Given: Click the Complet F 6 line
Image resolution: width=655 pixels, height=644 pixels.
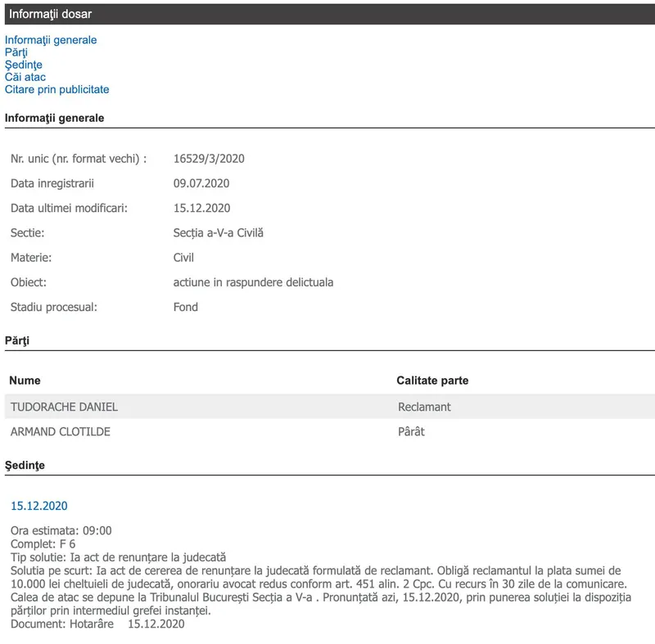Looking at the screenshot, I should (43, 543).
